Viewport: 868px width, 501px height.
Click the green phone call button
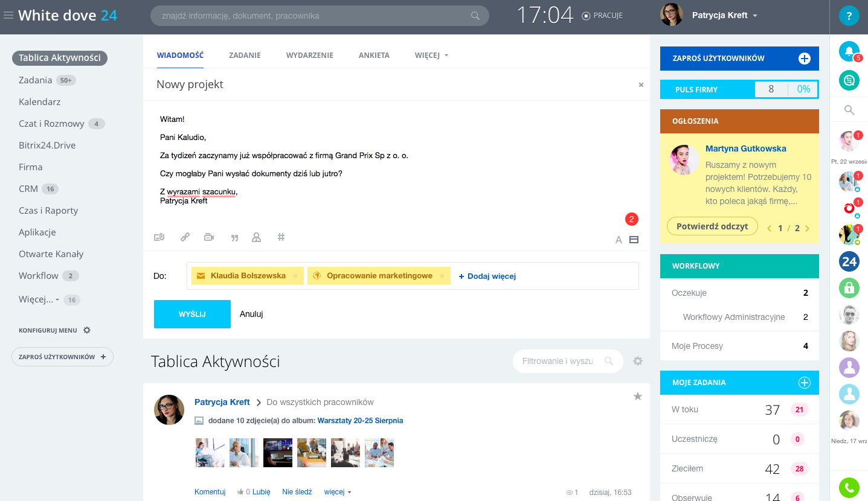point(849,487)
